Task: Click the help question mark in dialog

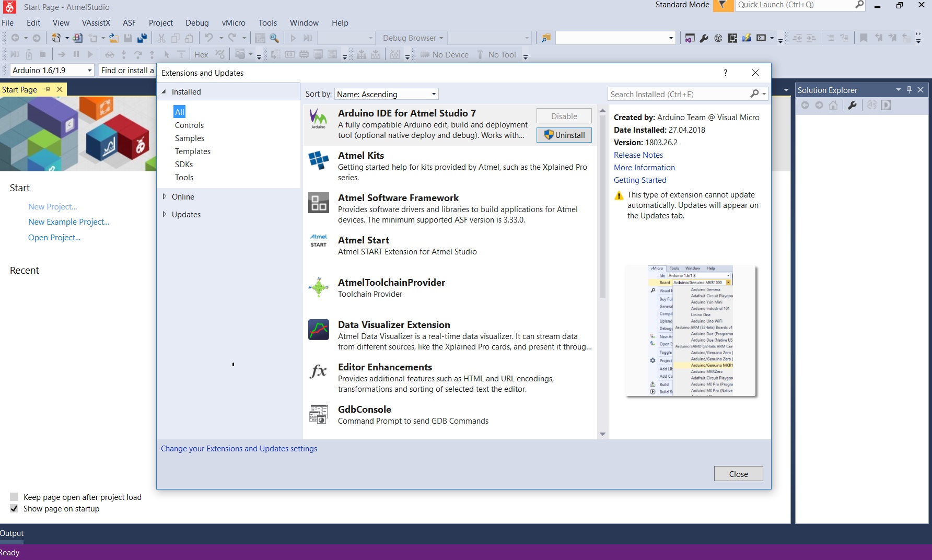Action: point(725,73)
